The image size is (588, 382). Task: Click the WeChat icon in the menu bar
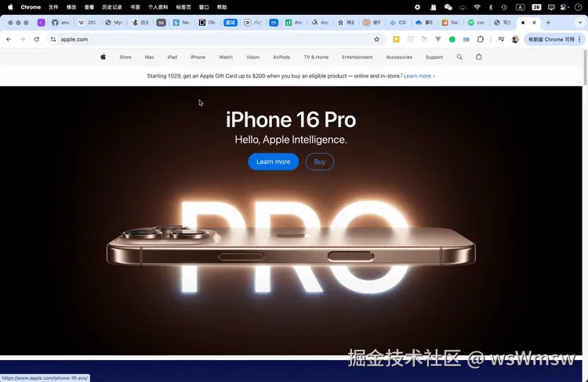pos(448,7)
